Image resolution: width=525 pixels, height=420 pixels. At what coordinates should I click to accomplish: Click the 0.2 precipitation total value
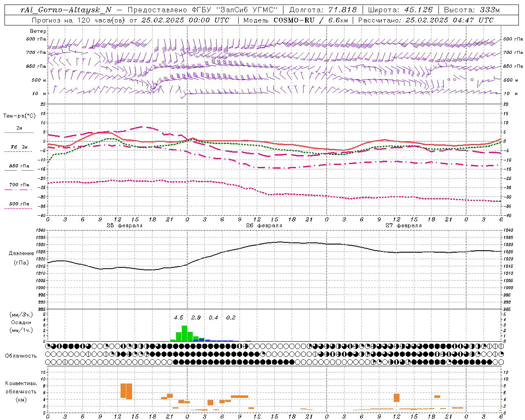231,317
